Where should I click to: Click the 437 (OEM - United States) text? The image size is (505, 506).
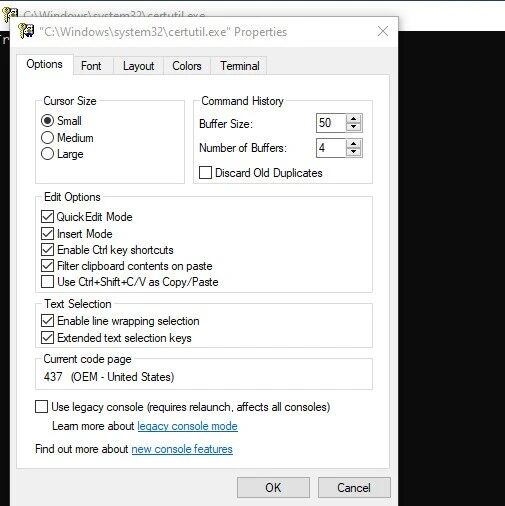point(109,377)
